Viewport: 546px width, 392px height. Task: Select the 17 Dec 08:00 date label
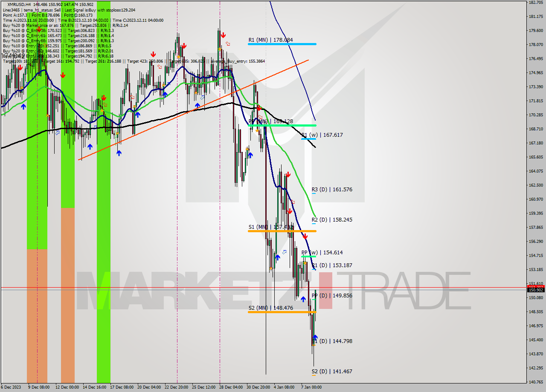coord(122,387)
